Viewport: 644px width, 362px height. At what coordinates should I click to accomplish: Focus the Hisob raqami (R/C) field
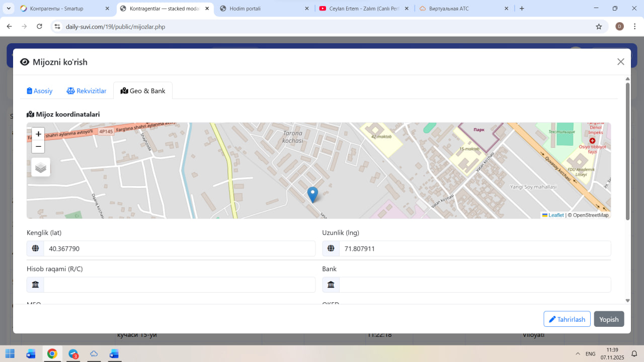[x=179, y=285]
